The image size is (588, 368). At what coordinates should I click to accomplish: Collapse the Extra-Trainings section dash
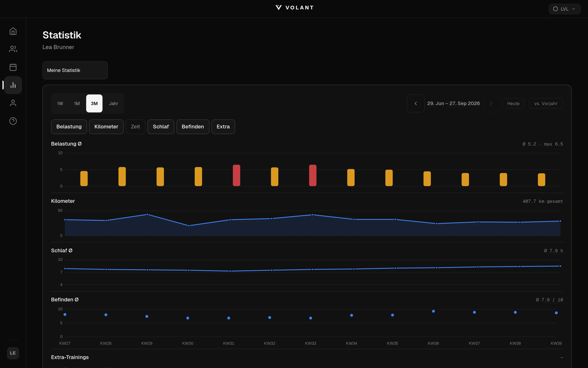click(x=561, y=358)
